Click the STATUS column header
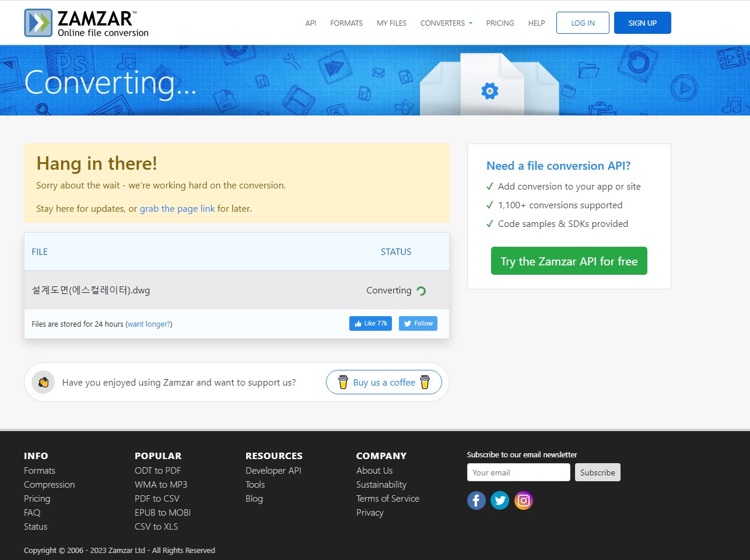This screenshot has width=750, height=560. click(x=396, y=252)
